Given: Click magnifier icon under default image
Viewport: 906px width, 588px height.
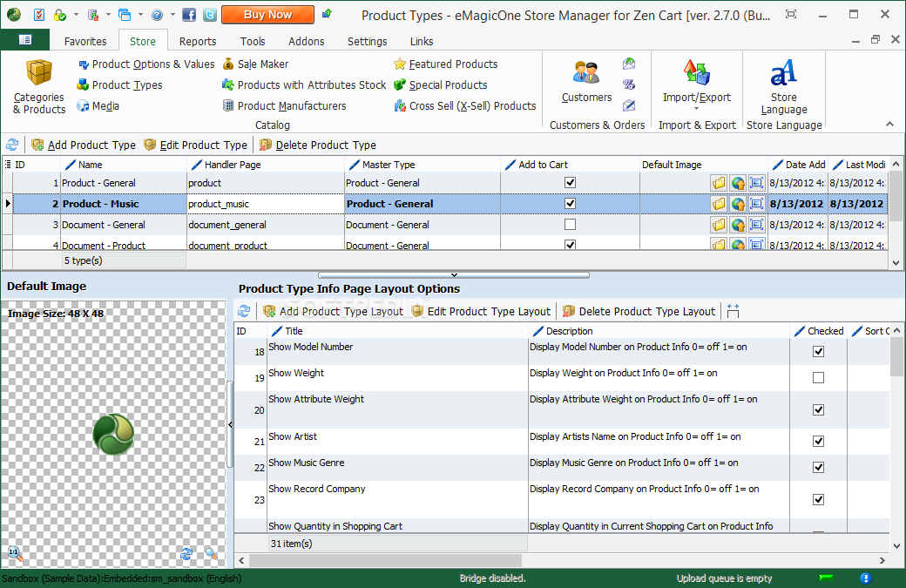Looking at the screenshot, I should click(212, 554).
